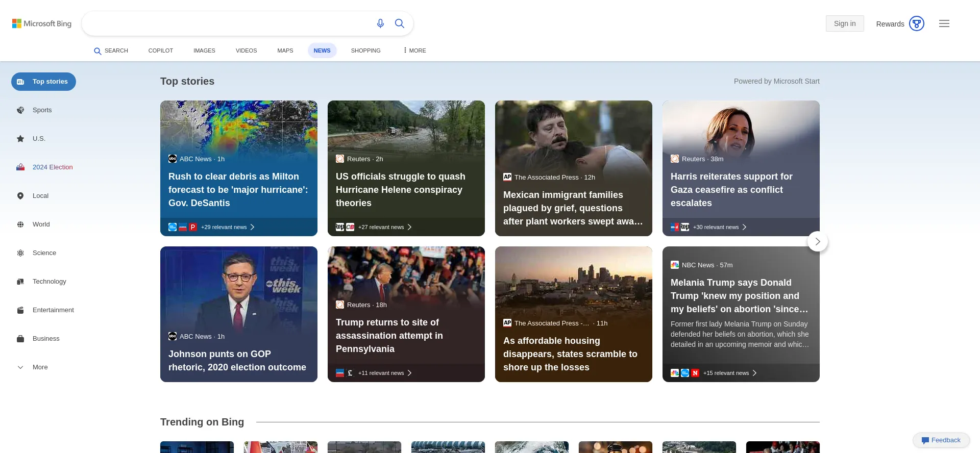The image size is (980, 453).
Task: Open the MORE dropdown in navigation bar
Action: 414,51
